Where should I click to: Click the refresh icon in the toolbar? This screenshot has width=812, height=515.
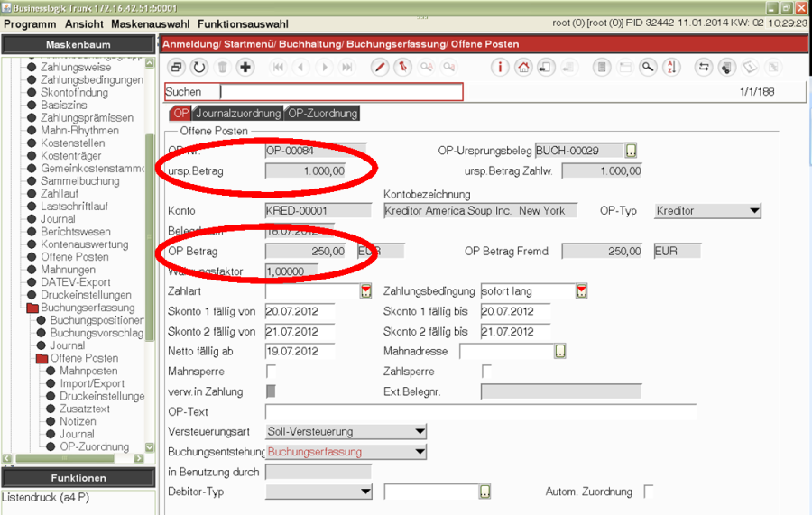pos(198,68)
